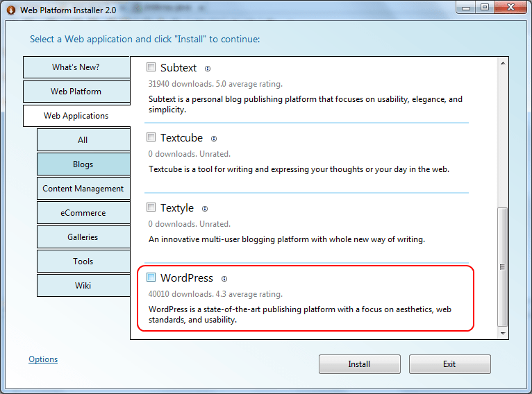The image size is (532, 394).
Task: Select the Web Applications tab
Action: pos(76,116)
